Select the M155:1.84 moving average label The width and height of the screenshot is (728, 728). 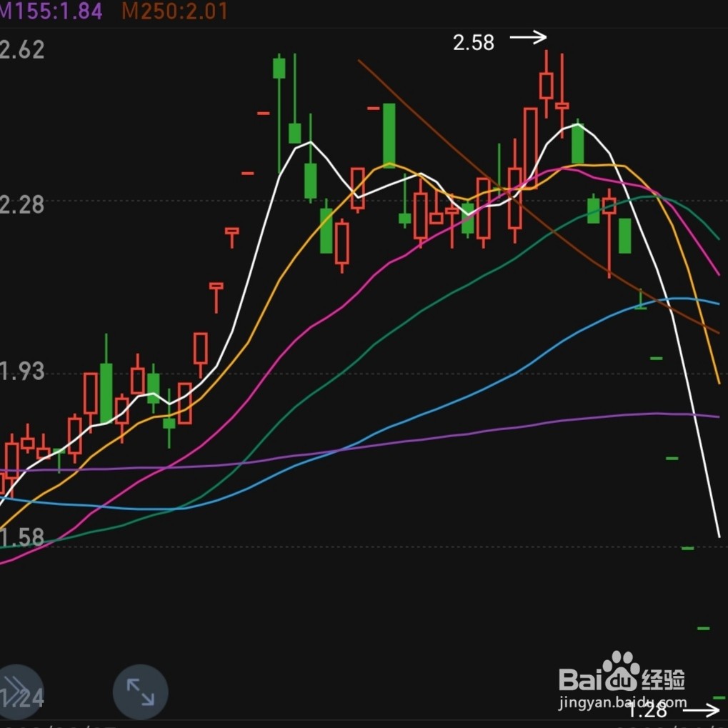[x=50, y=11]
